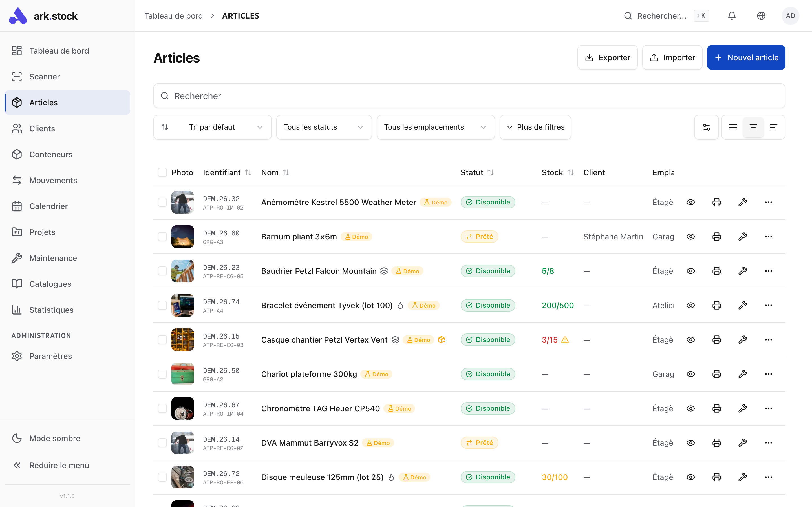
Task: Click the Rechercher articles search field
Action: [469, 96]
